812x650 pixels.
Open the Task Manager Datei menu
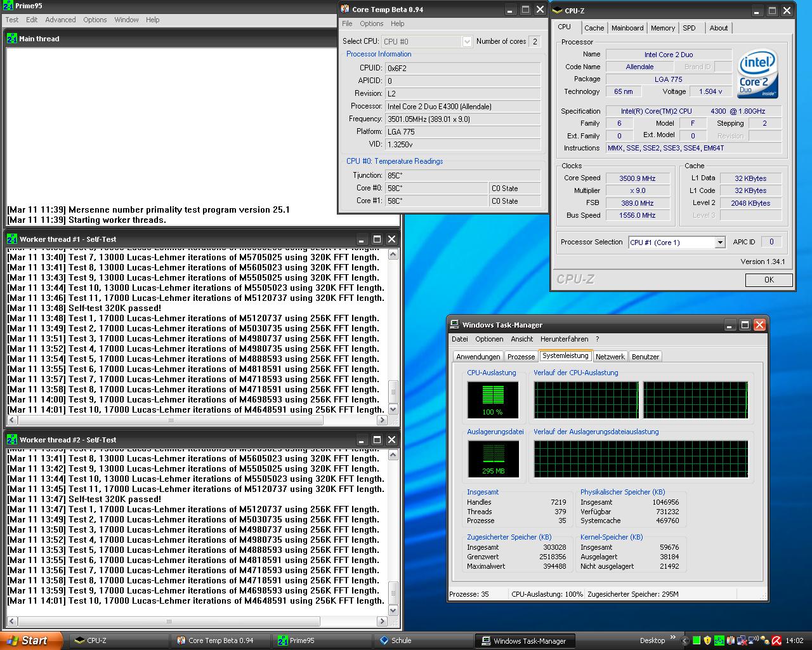[x=460, y=339]
